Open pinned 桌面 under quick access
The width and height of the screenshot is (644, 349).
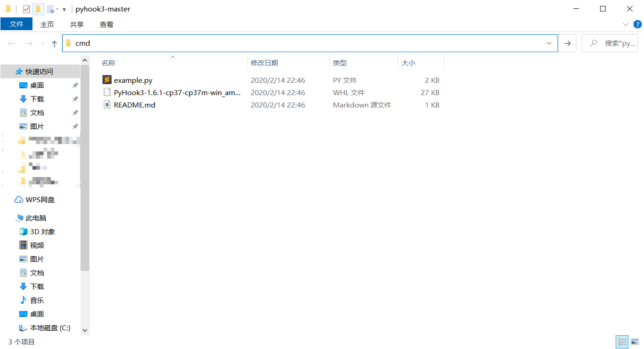pyautogui.click(x=37, y=86)
